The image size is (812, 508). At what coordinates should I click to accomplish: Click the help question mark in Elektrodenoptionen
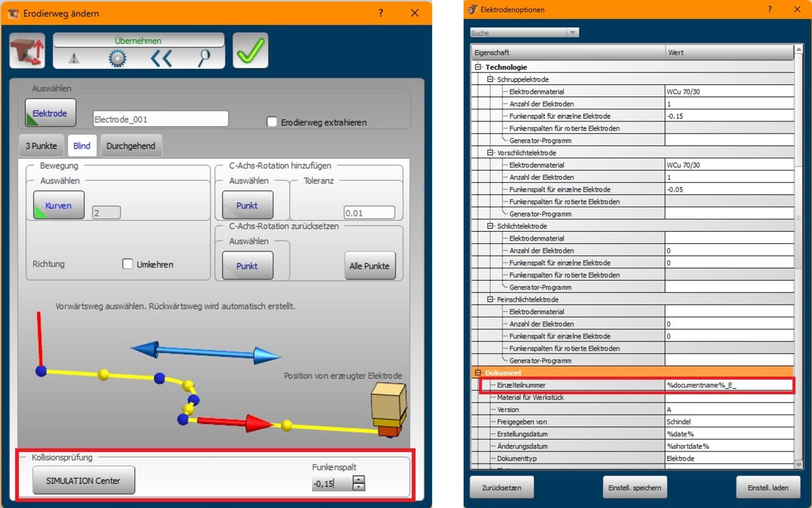pos(769,10)
